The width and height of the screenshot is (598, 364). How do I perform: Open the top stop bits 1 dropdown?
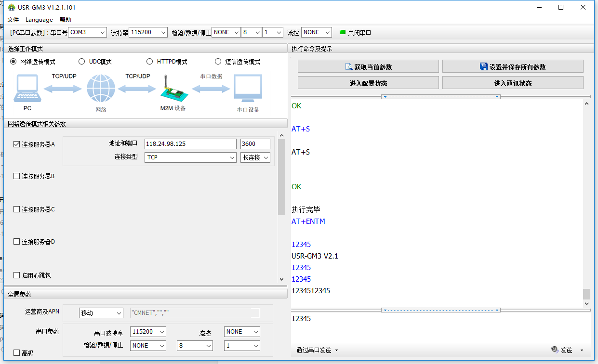coord(273,32)
